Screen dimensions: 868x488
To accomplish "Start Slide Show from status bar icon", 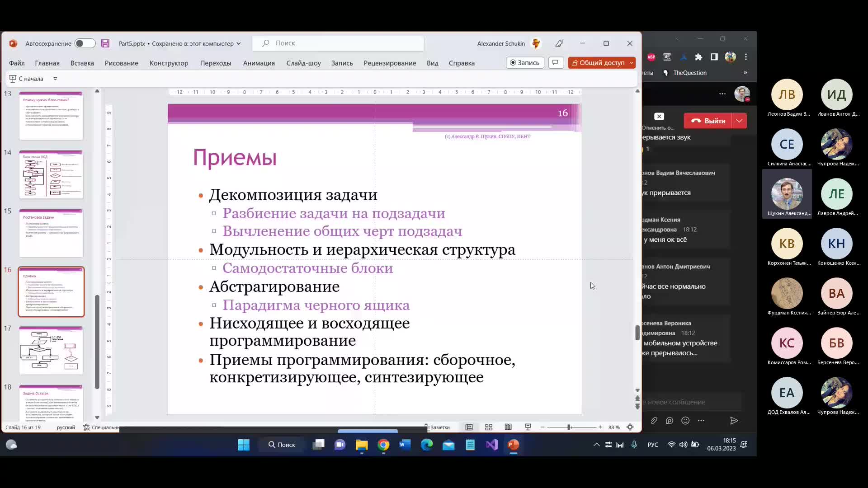I will pyautogui.click(x=528, y=427).
